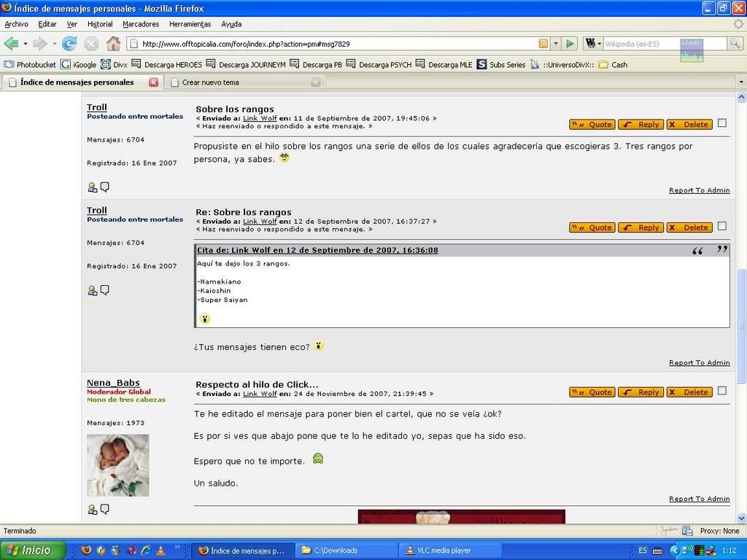The image size is (747, 560).
Task: Go to the Firefox home page icon
Action: pyautogui.click(x=113, y=44)
